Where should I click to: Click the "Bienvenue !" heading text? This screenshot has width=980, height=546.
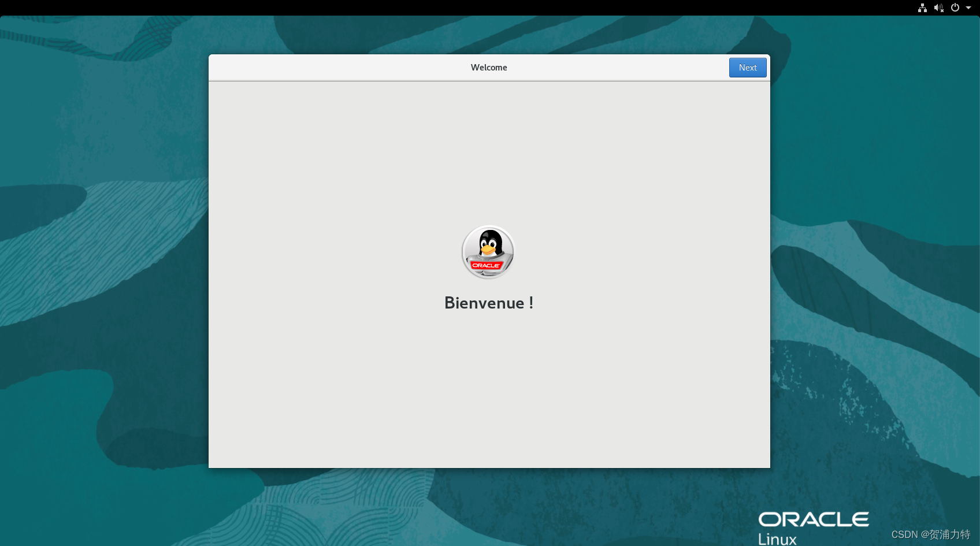pyautogui.click(x=489, y=303)
